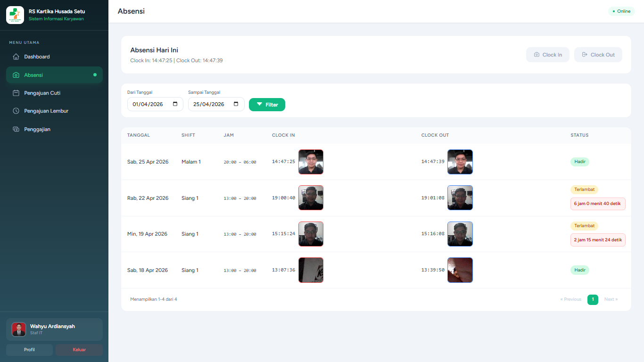
Task: View clock-out photo for 19 Apr 2026
Action: tap(460, 234)
